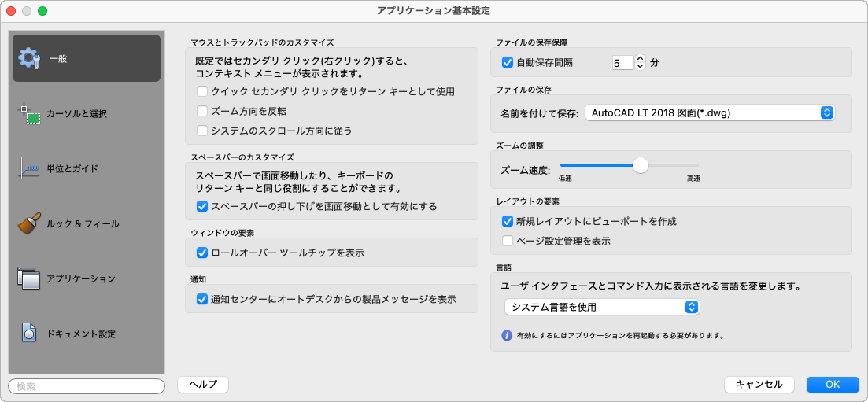Open the カーソルと選択 crosshair icon

pos(29,113)
